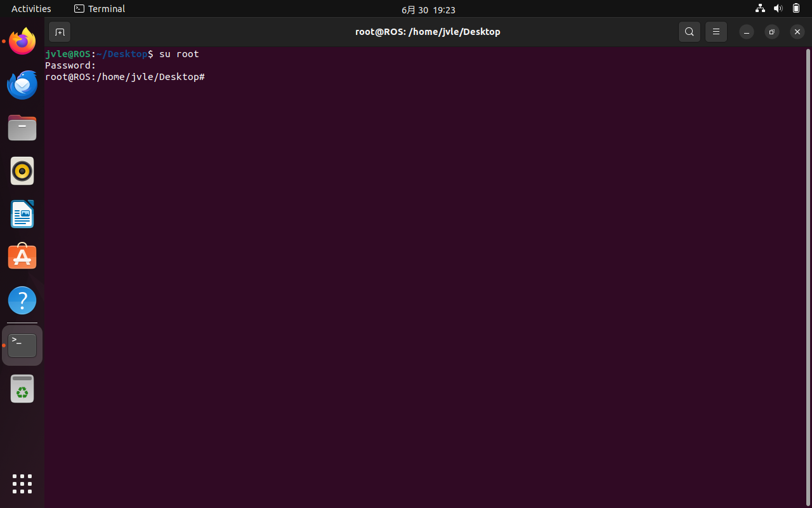
Task: Open the clock and calendar panel
Action: click(428, 10)
